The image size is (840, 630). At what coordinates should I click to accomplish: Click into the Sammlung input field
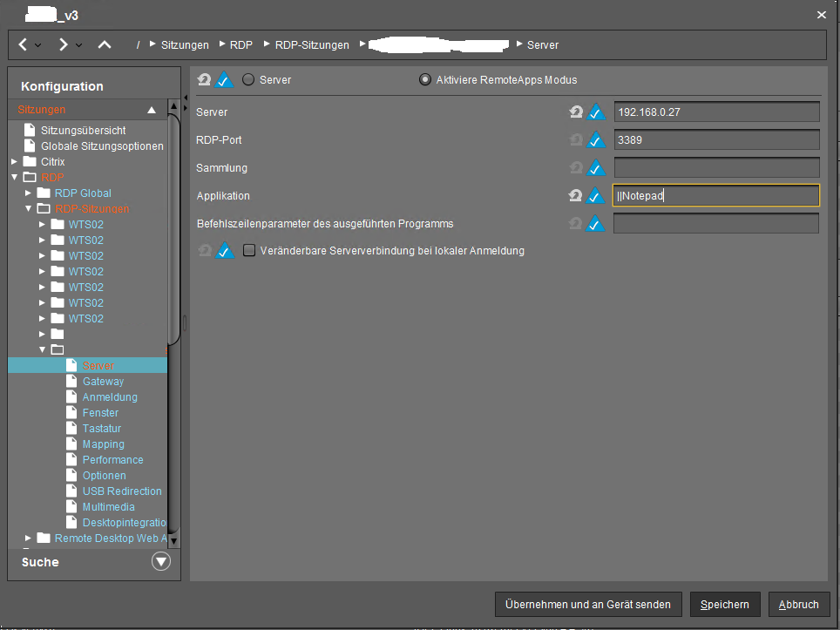click(716, 168)
